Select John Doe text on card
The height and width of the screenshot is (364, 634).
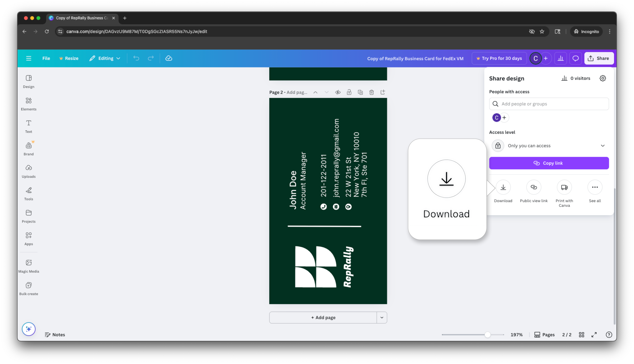click(x=293, y=190)
